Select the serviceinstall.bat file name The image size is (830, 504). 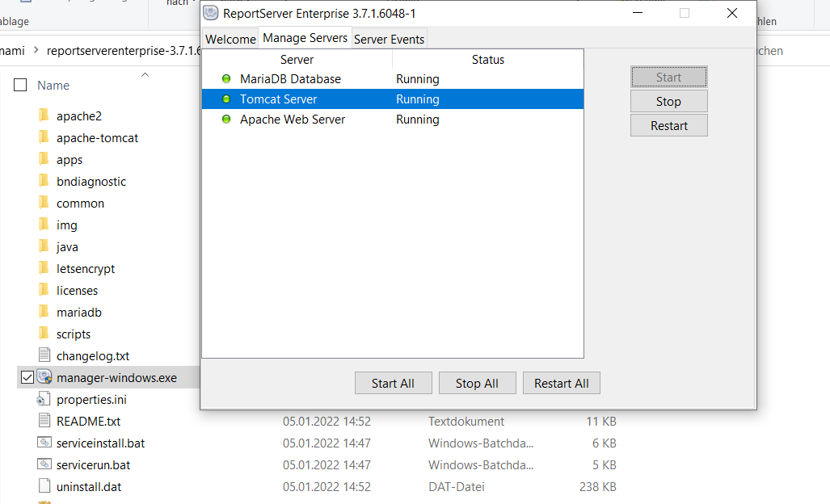100,443
